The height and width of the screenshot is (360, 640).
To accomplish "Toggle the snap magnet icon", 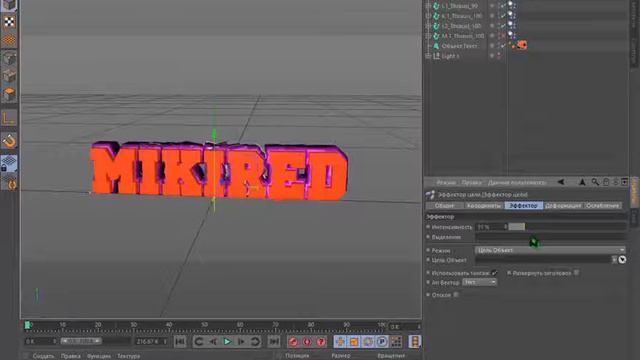I will (9, 141).
